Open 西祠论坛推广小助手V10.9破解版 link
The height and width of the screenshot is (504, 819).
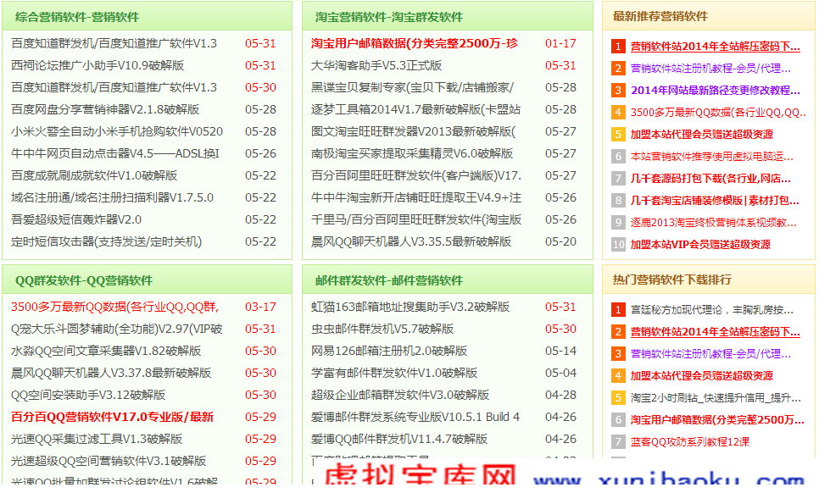point(97,66)
